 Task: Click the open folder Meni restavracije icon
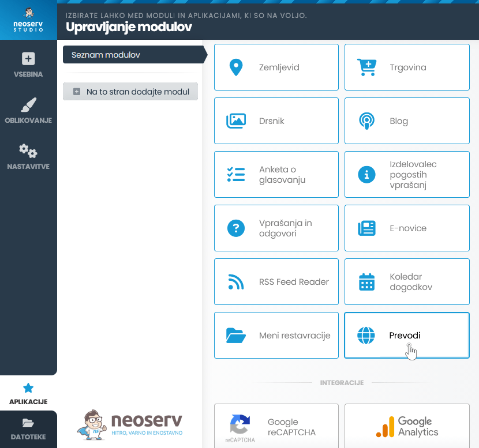pos(235,336)
